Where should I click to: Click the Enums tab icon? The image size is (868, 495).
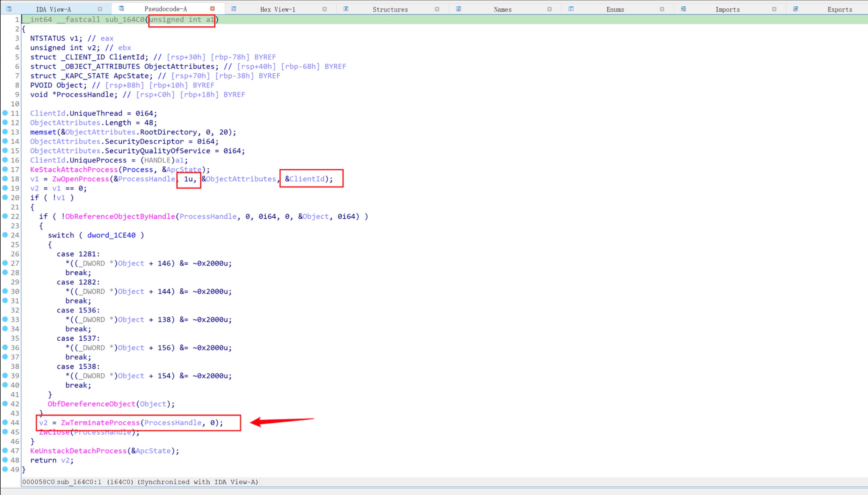click(x=571, y=9)
